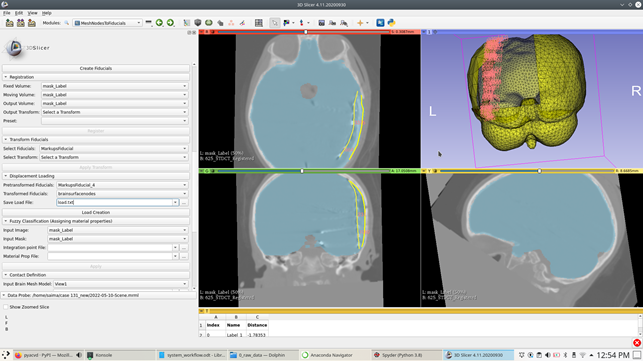The width and height of the screenshot is (643, 361).
Task: Enable the Show Zoomed Slice checkbox
Action: point(6,307)
